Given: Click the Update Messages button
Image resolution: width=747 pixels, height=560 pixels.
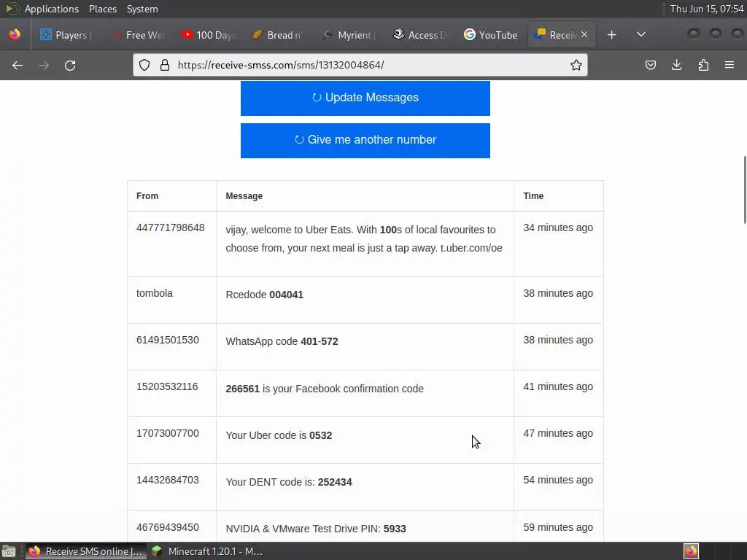Looking at the screenshot, I should (365, 98).
